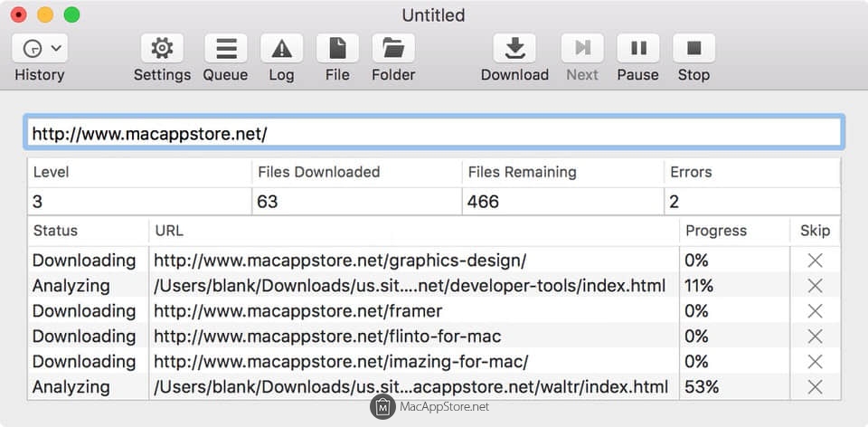Open the Log warning icon
Viewport: 868px width, 427px height.
tap(281, 48)
